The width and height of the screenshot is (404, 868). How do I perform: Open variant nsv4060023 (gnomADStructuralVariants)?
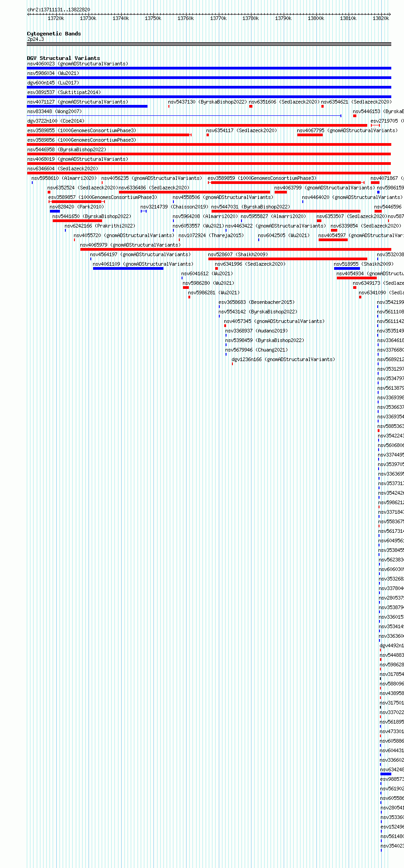pos(78,64)
